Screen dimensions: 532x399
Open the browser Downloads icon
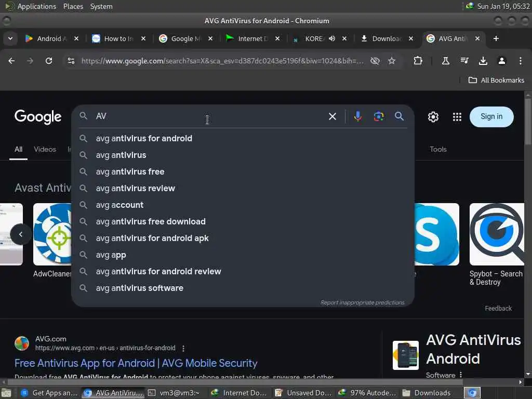[483, 61]
